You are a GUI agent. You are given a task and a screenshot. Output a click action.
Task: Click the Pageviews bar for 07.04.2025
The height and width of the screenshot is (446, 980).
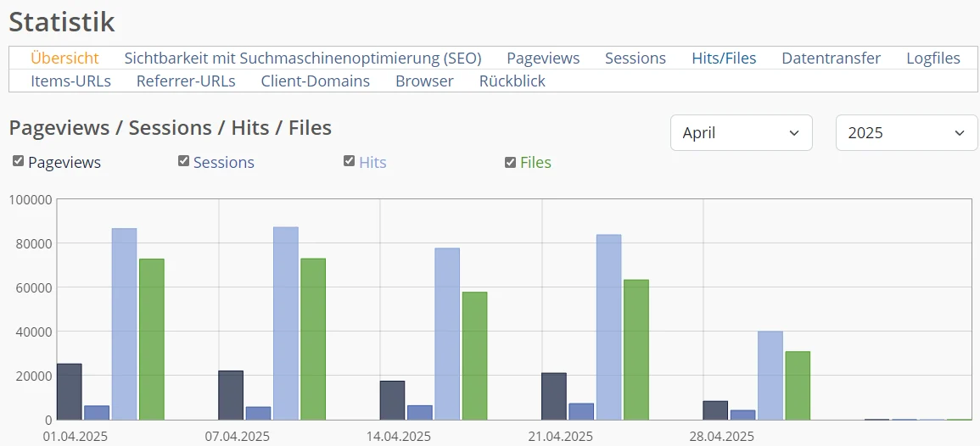231,395
